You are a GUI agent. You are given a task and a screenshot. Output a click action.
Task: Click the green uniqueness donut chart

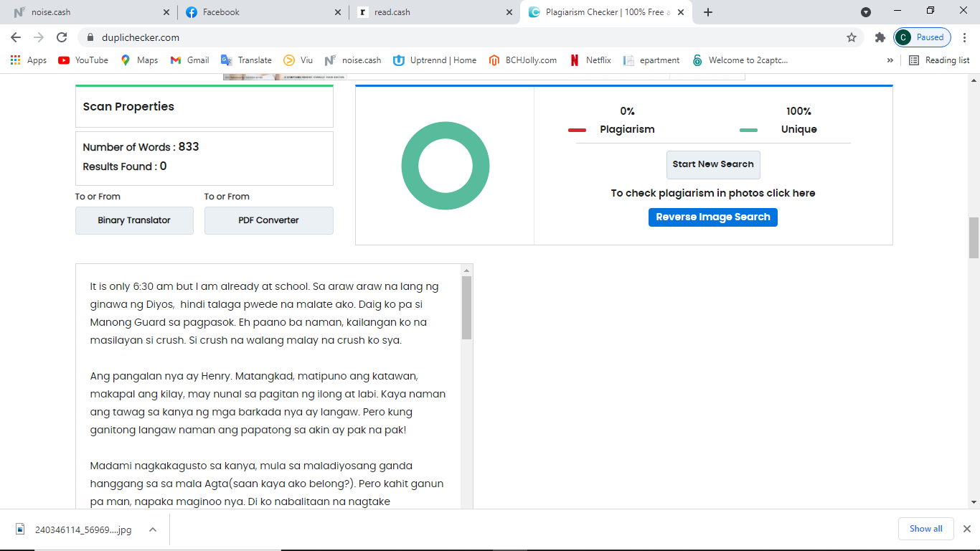[446, 166]
